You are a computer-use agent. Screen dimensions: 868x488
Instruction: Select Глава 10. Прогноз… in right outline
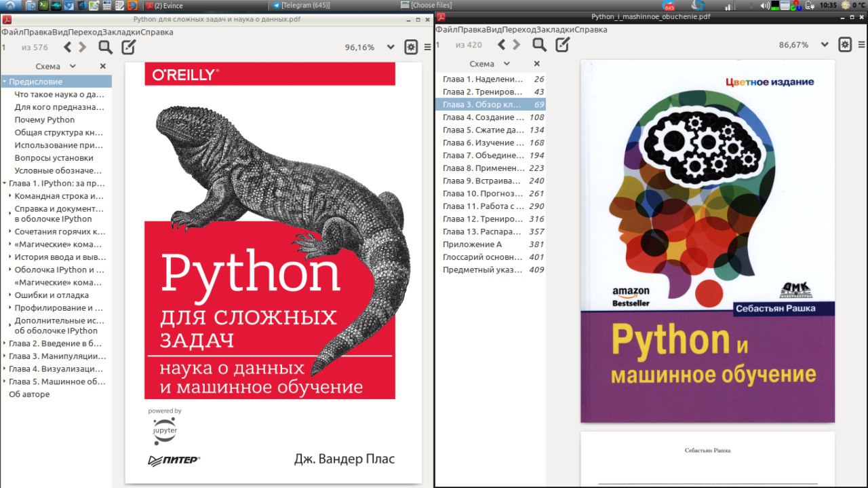tap(490, 193)
